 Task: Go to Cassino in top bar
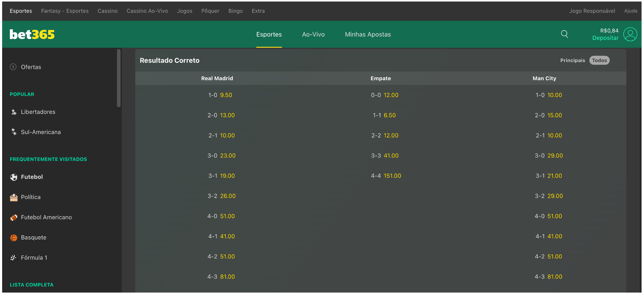[108, 11]
